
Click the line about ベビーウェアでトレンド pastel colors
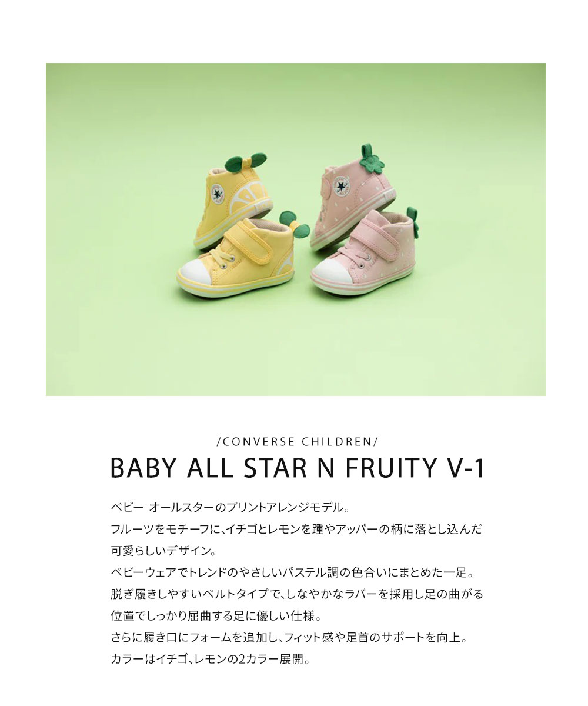click(288, 572)
